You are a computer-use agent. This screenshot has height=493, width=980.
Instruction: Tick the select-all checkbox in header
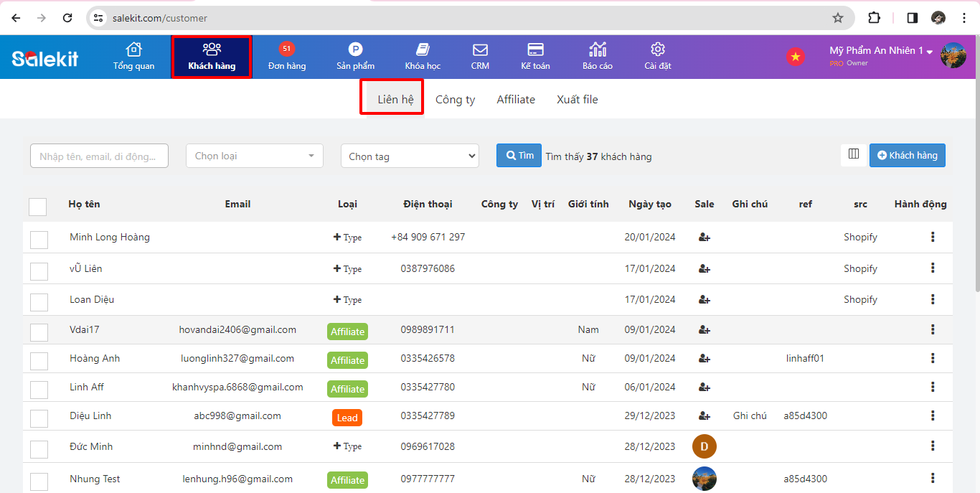pyautogui.click(x=37, y=207)
